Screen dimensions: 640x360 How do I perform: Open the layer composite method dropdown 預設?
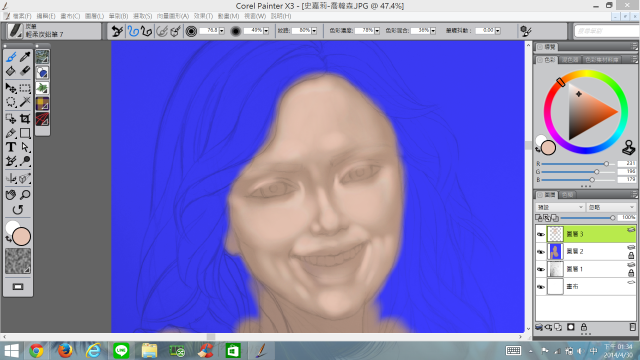click(x=560, y=207)
